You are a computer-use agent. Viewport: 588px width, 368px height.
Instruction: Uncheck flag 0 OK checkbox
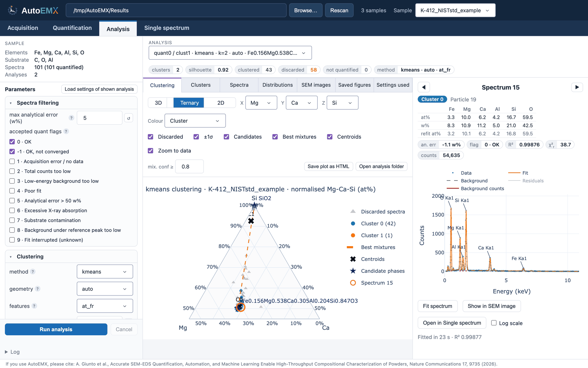coord(12,142)
